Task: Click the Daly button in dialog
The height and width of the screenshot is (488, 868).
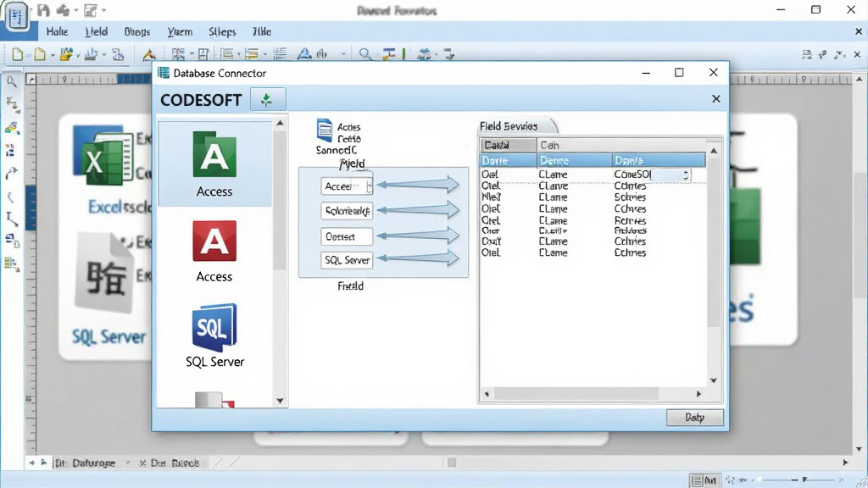Action: (x=695, y=417)
